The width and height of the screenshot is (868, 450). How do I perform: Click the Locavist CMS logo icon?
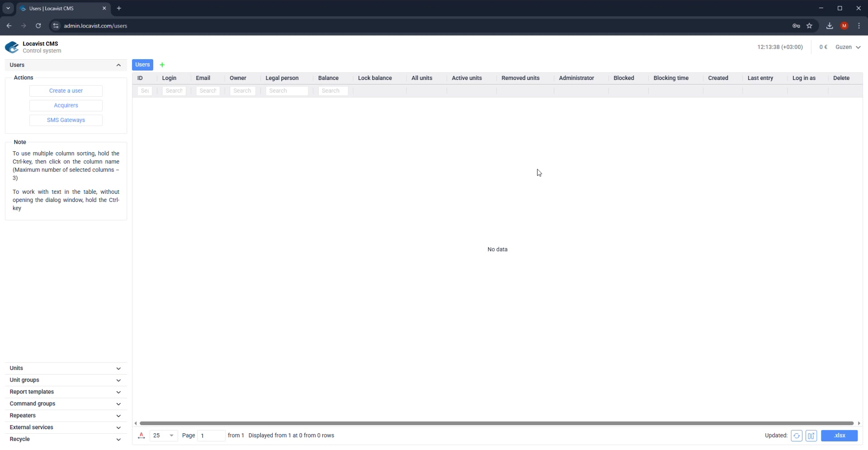coord(12,47)
